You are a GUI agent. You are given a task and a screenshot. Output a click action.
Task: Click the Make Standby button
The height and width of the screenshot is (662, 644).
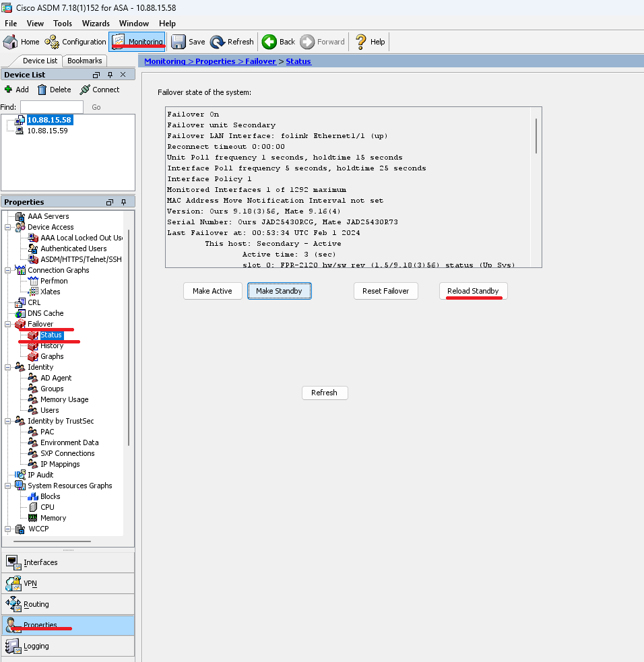coord(279,291)
